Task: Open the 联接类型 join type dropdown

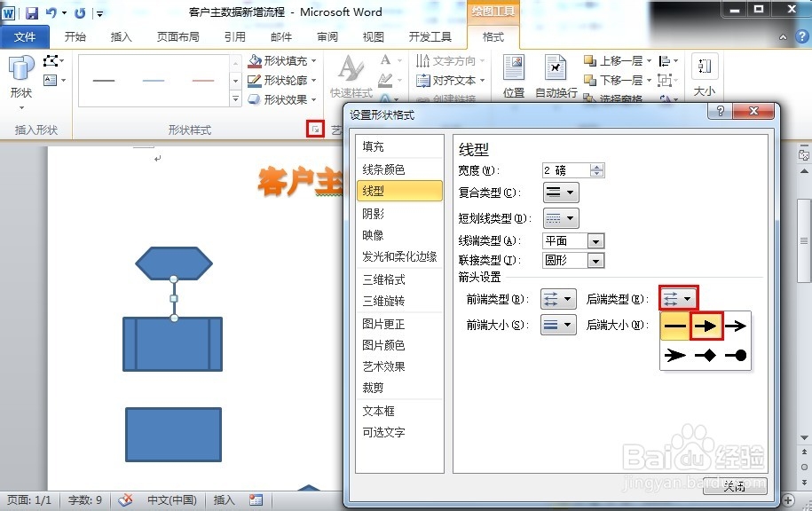Action: (x=595, y=260)
